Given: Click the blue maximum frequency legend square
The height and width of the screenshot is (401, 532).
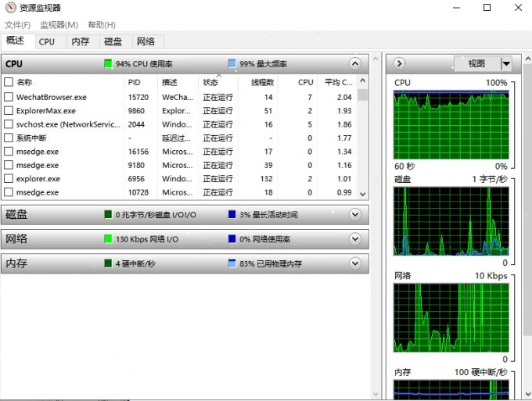Looking at the screenshot, I should pos(232,63).
